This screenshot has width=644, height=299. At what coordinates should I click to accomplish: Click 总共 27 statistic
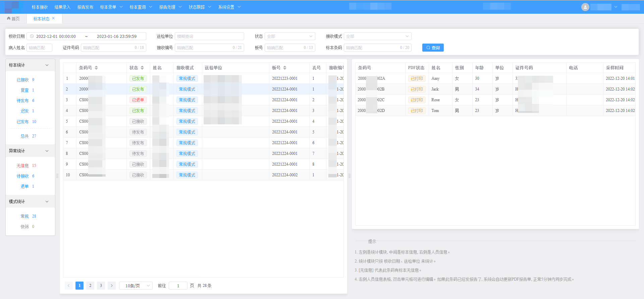29,136
